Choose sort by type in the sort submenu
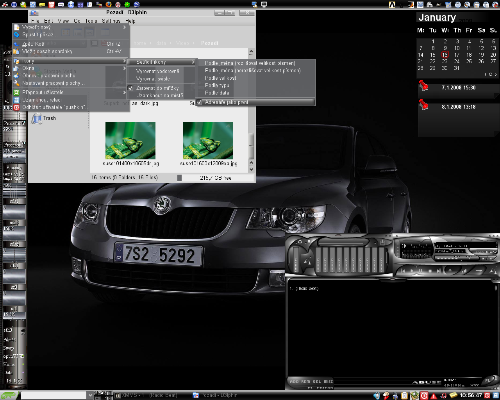The width and height of the screenshot is (500, 400). click(x=217, y=85)
